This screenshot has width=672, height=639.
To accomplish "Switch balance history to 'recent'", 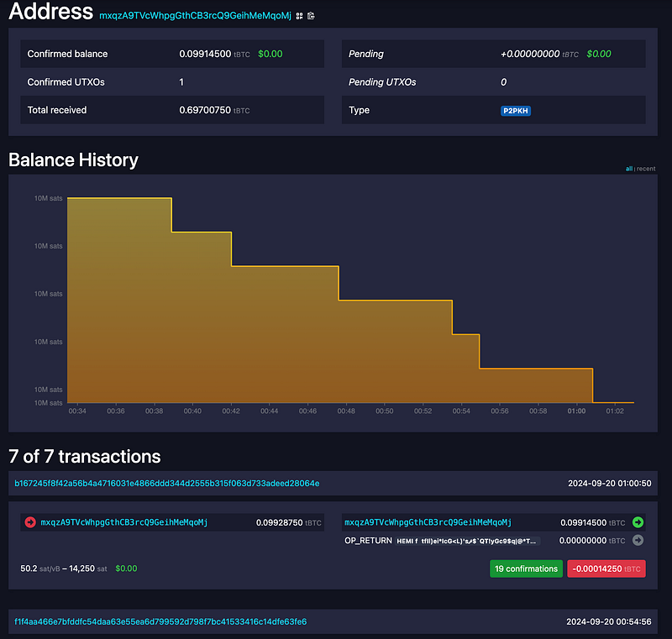I will click(646, 169).
